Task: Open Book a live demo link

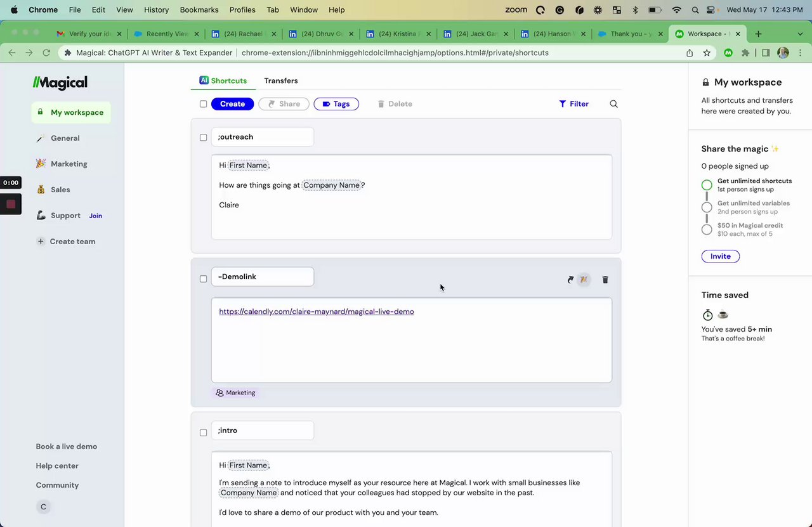Action: (67, 446)
